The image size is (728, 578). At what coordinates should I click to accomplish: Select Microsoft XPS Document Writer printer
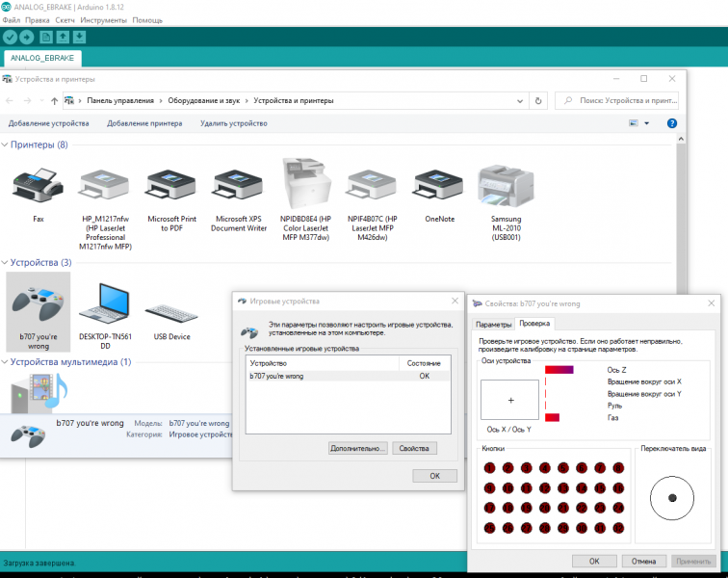click(239, 185)
